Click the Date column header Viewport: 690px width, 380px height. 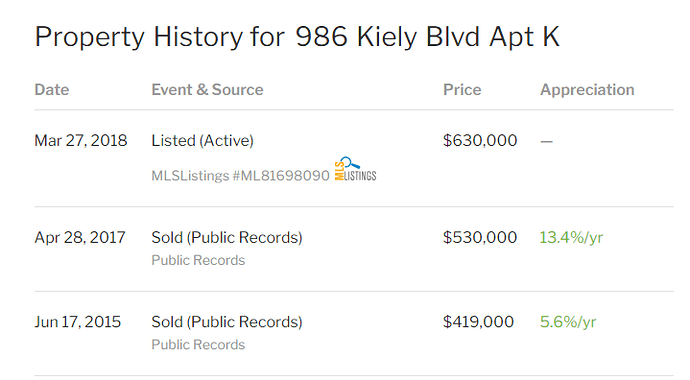[x=52, y=90]
